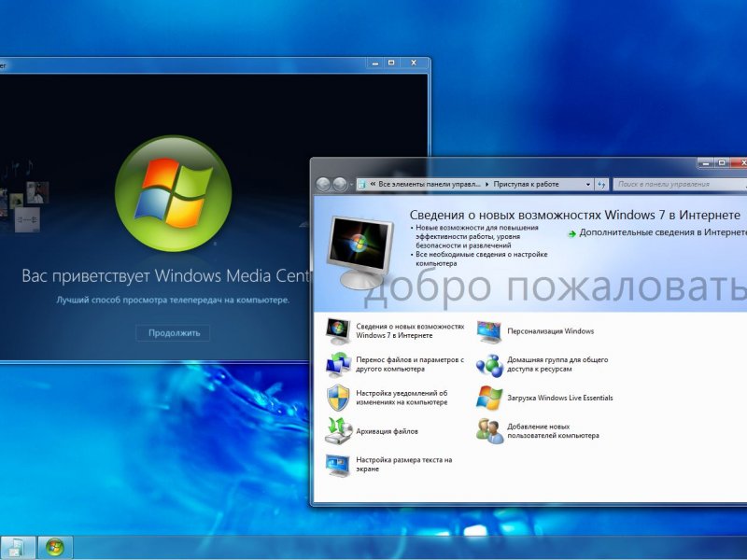Click the green arrow next to Дополнительные сведения
The image size is (747, 560).
[572, 234]
